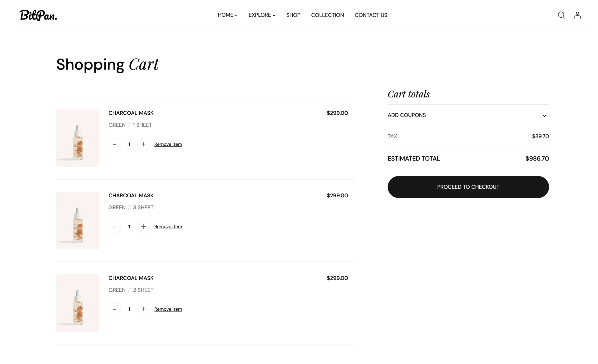
Task: Click the first product thumbnail image
Action: pyautogui.click(x=78, y=138)
